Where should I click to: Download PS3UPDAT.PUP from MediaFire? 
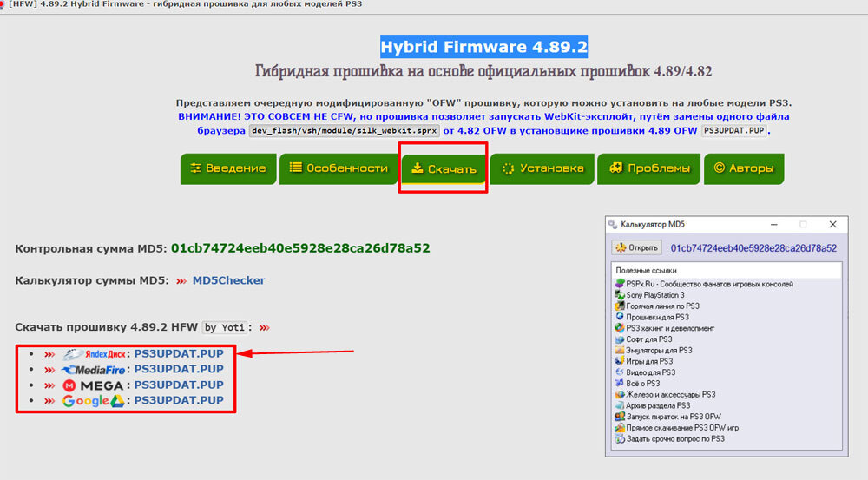179,369
